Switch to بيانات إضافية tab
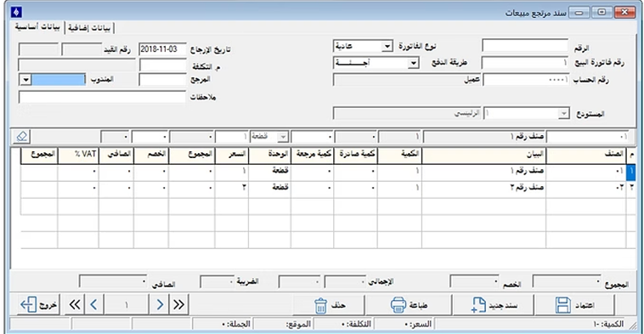Image resolution: width=644 pixels, height=334 pixels. (89, 28)
